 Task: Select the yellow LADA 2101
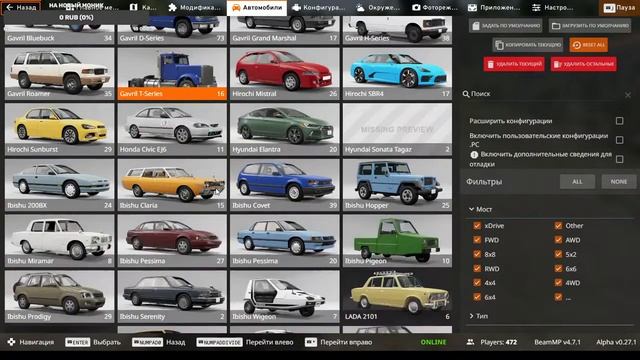[397, 296]
